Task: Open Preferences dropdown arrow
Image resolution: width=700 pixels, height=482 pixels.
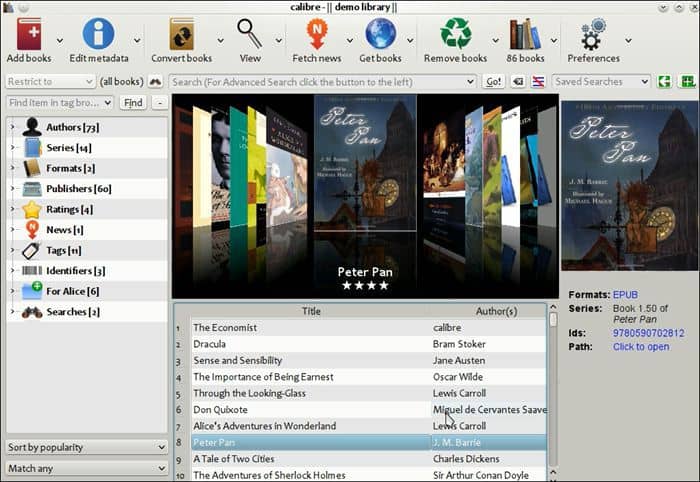Action: (x=628, y=41)
